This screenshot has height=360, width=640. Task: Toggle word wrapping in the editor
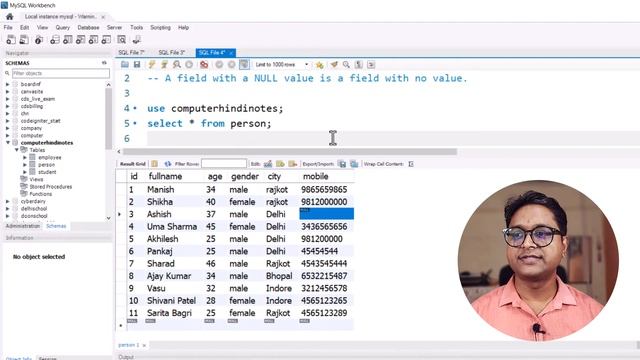tap(371, 64)
